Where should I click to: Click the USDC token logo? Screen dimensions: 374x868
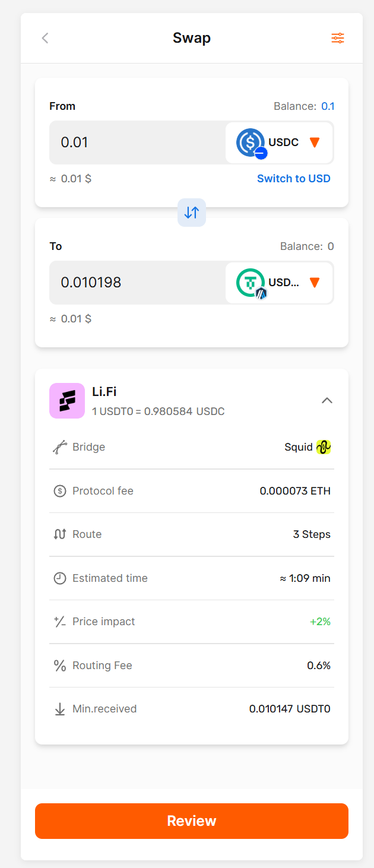(x=251, y=142)
